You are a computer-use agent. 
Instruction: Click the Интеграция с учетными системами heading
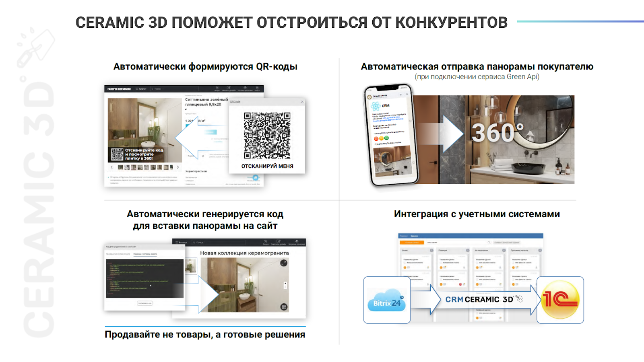(477, 214)
